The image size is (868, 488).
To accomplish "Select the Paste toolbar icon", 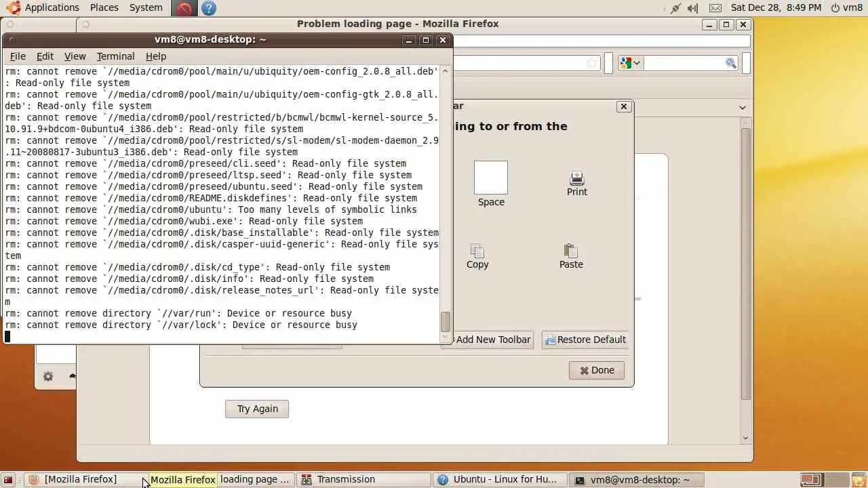I will (x=571, y=256).
